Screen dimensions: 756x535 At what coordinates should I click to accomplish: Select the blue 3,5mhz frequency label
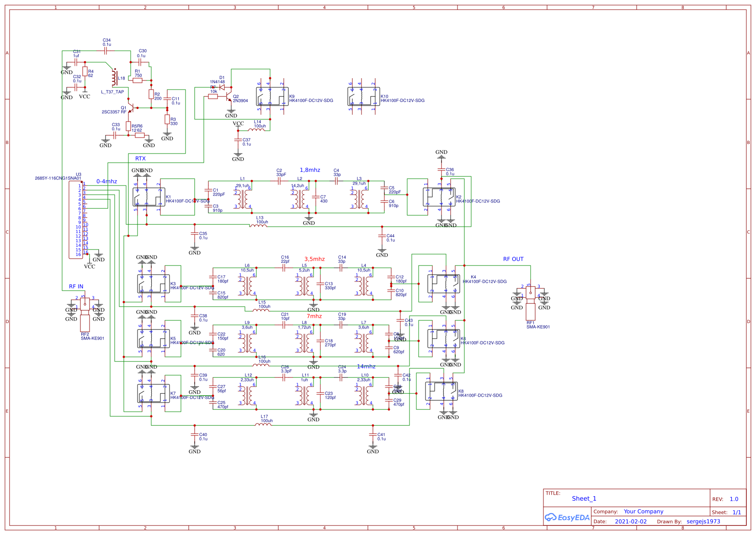[314, 259]
